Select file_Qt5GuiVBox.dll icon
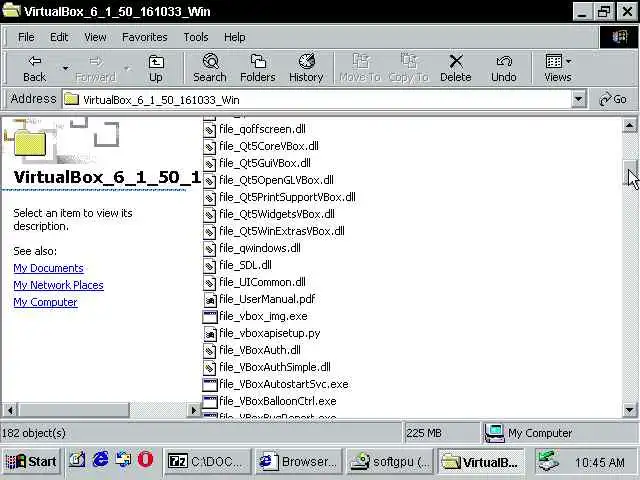Image resolution: width=640 pixels, height=480 pixels. pyautogui.click(x=209, y=164)
